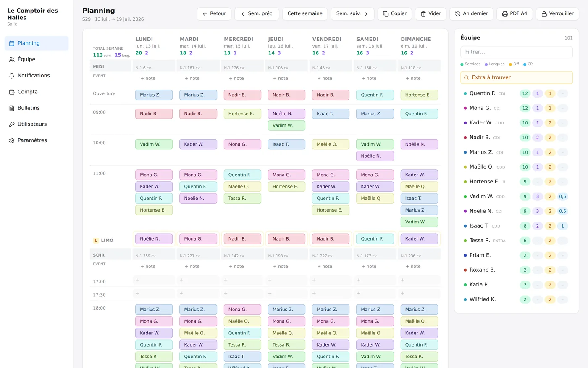Open Notifications bell in sidebar
Image resolution: width=588 pixels, height=368 pixels.
37,76
